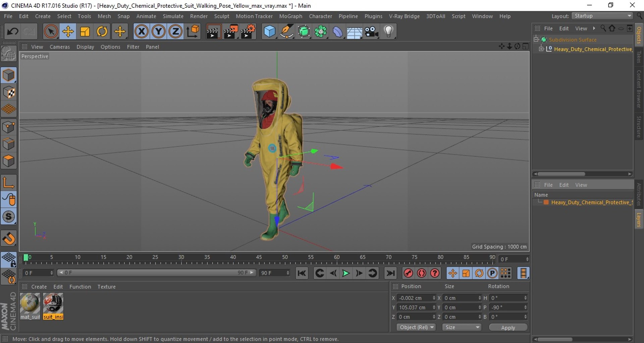644x343 pixels.
Task: Switch to Workplane mode
Action: point(9,109)
